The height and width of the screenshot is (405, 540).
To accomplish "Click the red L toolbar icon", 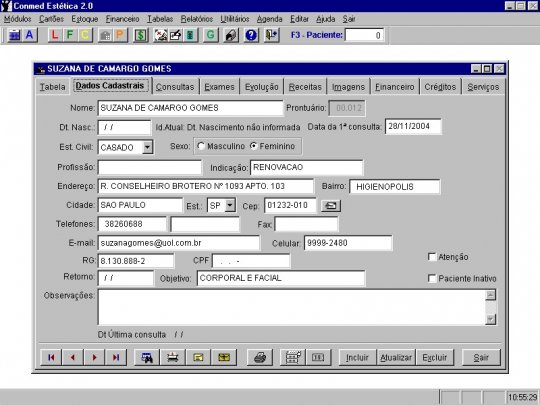I will (55, 35).
